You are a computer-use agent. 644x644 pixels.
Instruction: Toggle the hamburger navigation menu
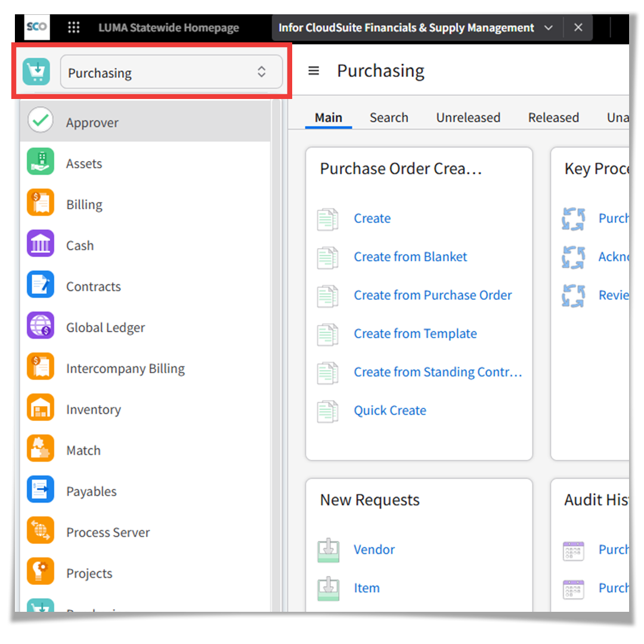pyautogui.click(x=314, y=71)
